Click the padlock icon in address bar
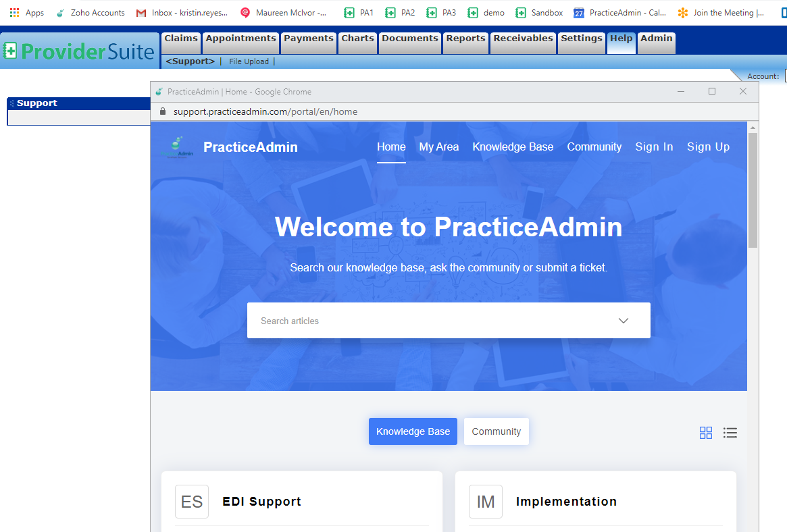The image size is (787, 532). click(163, 111)
